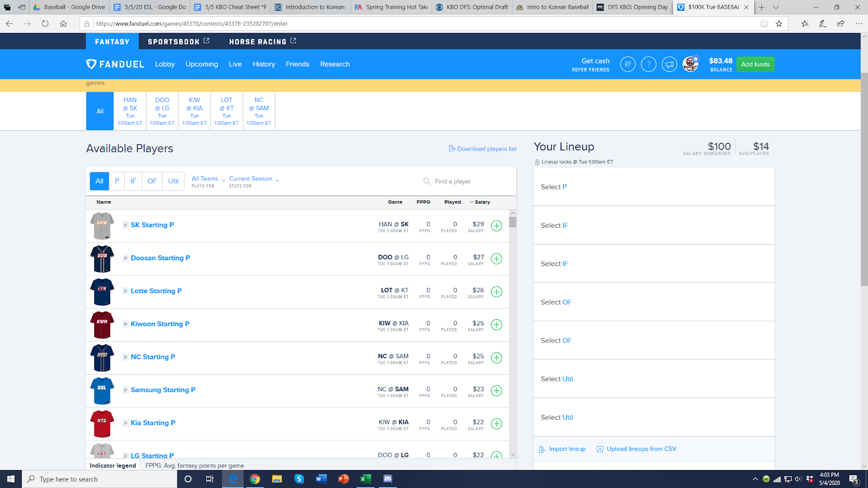Open Excel from the taskbar
The image size is (868, 488).
[366, 479]
